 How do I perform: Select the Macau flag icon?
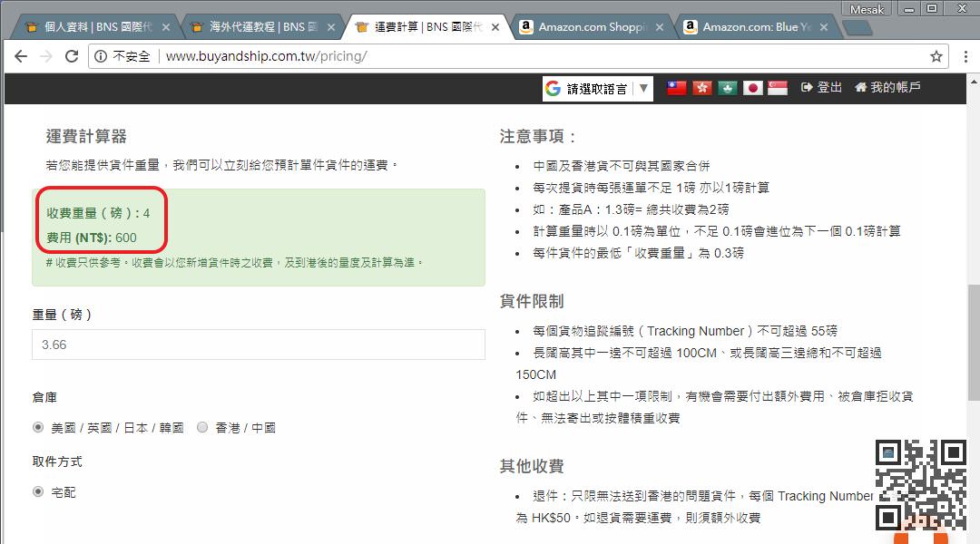point(727,88)
